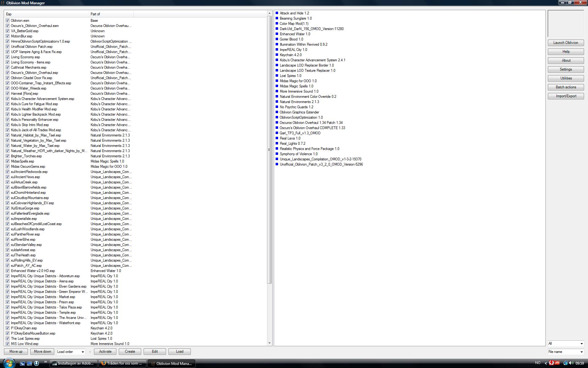Image resolution: width=588 pixels, height=368 pixels.
Task: Open the Help button
Action: (x=566, y=52)
